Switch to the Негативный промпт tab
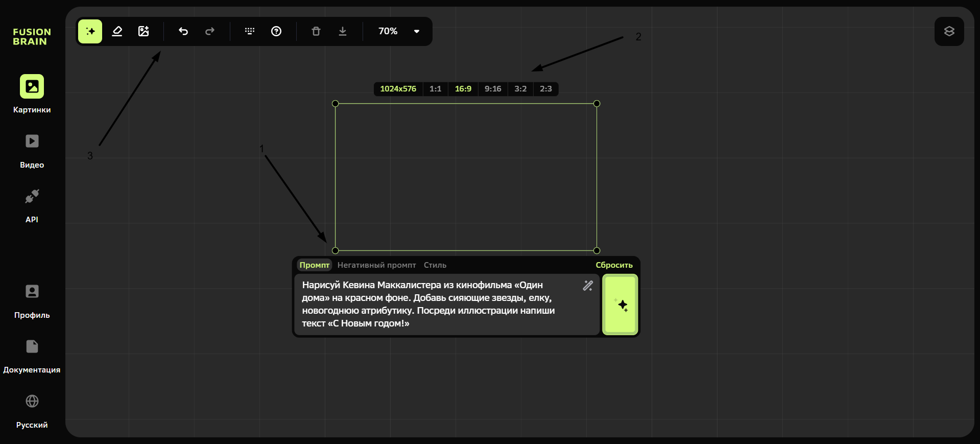Viewport: 980px width, 444px height. (x=376, y=265)
